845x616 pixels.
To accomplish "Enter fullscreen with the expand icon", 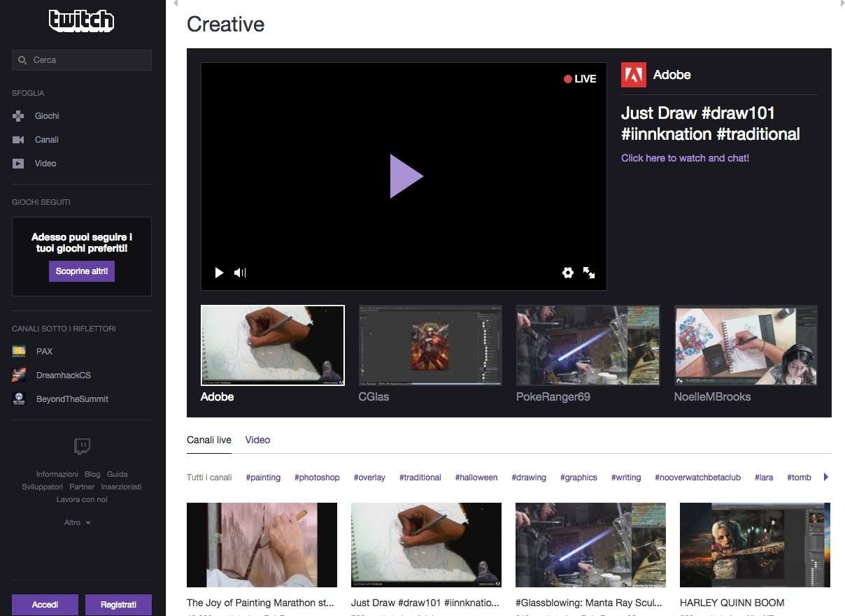I will click(589, 273).
